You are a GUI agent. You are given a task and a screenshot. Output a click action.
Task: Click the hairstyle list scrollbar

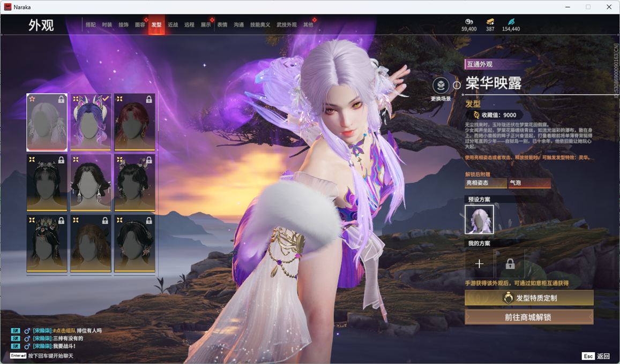coord(158,112)
